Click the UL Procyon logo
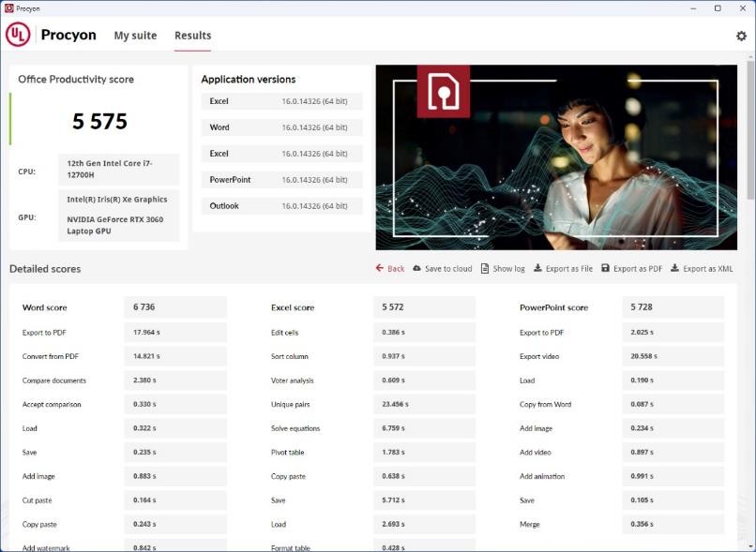Image resolution: width=756 pixels, height=552 pixels. 18,35
